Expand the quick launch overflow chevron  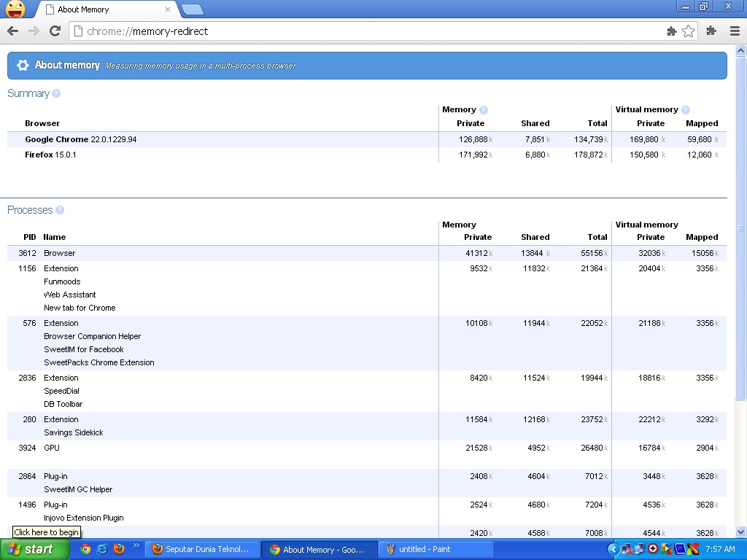[136, 545]
